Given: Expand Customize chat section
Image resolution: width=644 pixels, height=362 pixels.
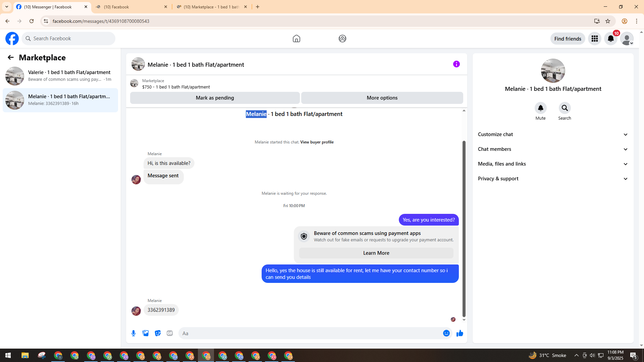Looking at the screenshot, I should (553, 134).
